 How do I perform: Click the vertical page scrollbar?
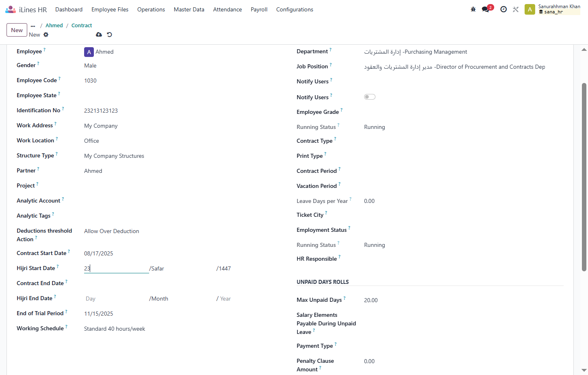coord(584,177)
